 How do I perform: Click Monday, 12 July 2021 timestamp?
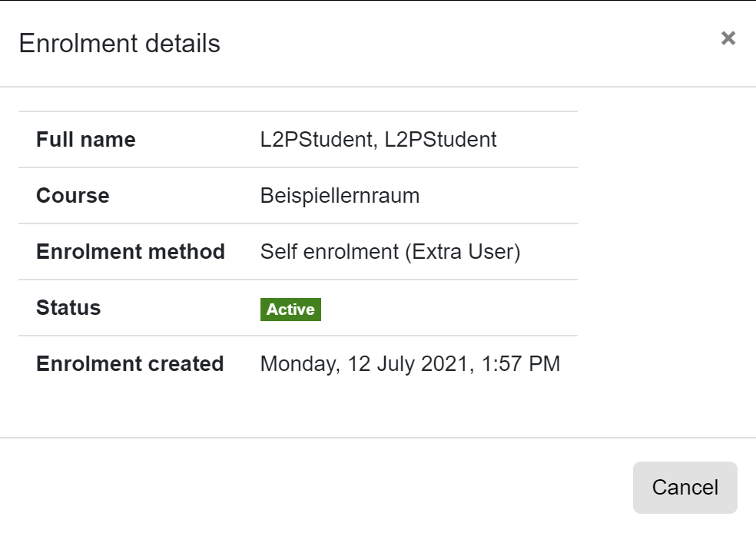point(411,363)
